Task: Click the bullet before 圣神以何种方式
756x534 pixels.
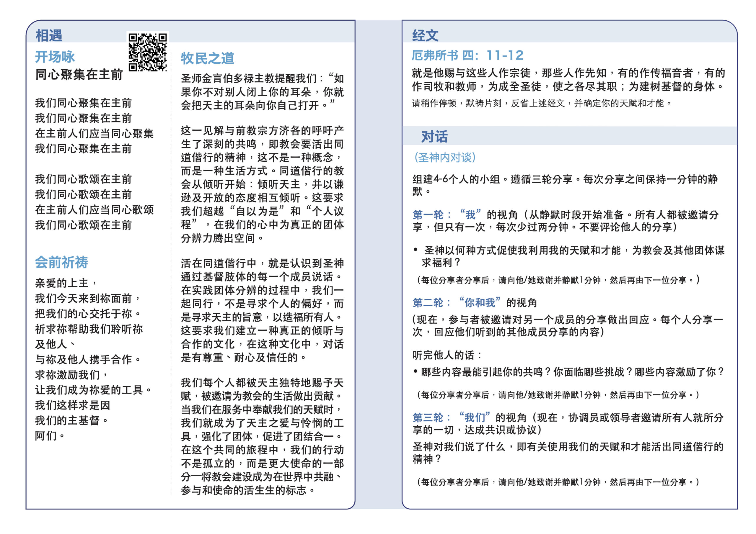Action: [416, 250]
